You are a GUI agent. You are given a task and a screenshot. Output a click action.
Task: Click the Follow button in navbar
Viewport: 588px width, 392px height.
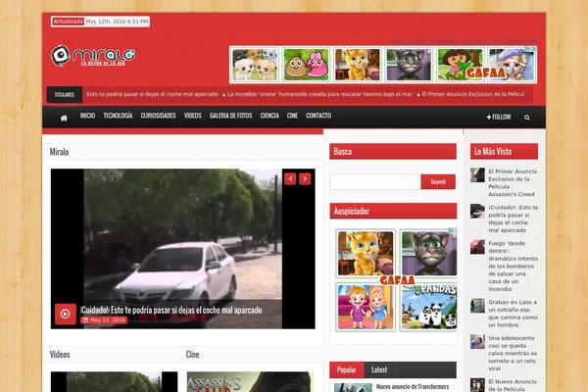tap(499, 117)
